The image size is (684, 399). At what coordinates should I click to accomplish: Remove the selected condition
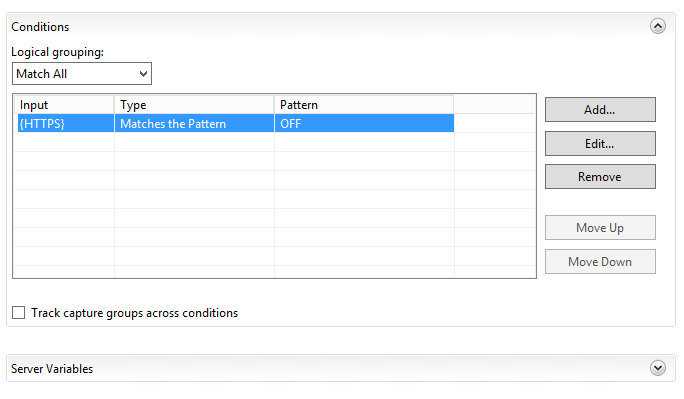pos(600,177)
